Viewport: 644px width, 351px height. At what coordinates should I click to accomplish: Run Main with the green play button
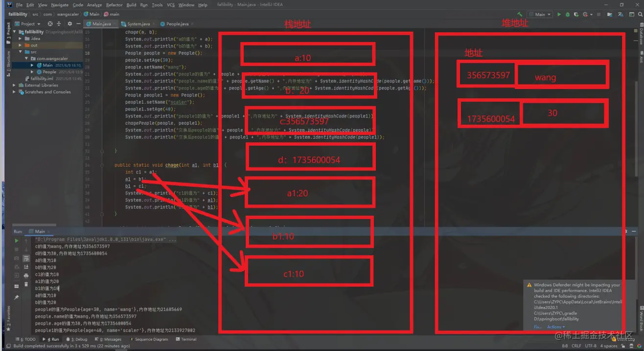tap(559, 14)
